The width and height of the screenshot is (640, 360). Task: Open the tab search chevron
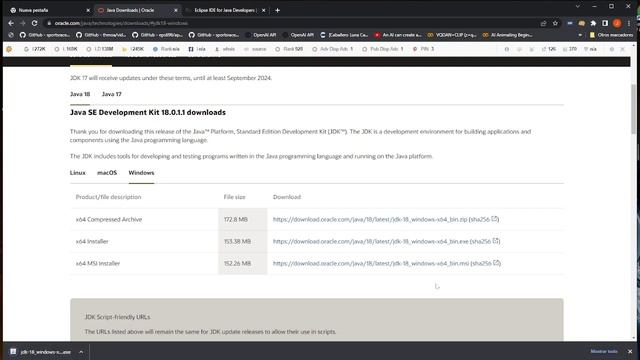pos(578,7)
